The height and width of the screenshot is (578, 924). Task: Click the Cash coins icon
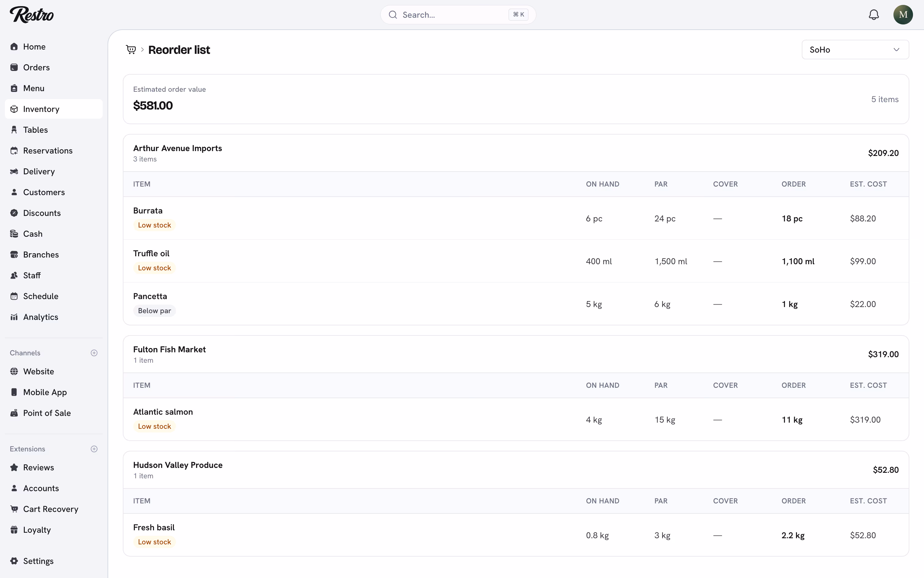[x=14, y=234]
